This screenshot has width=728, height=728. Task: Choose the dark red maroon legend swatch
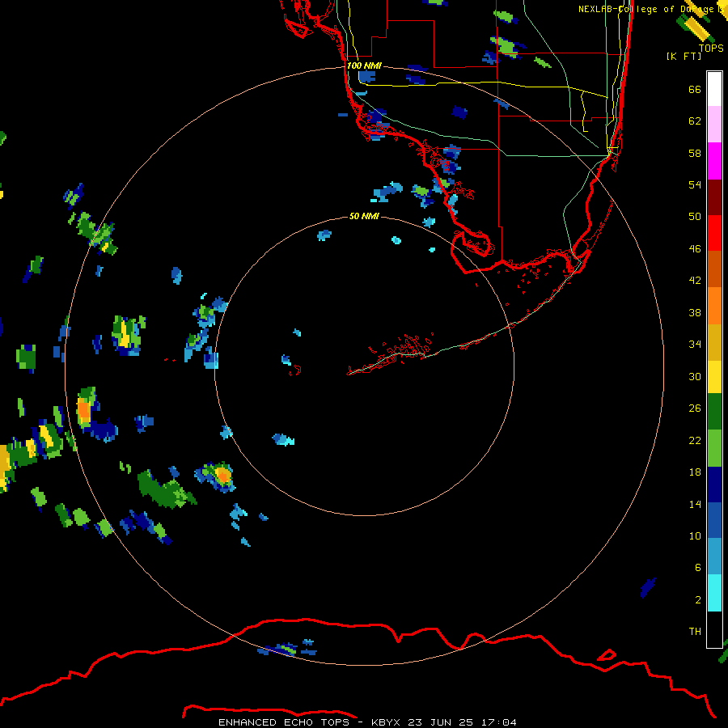[x=714, y=197]
